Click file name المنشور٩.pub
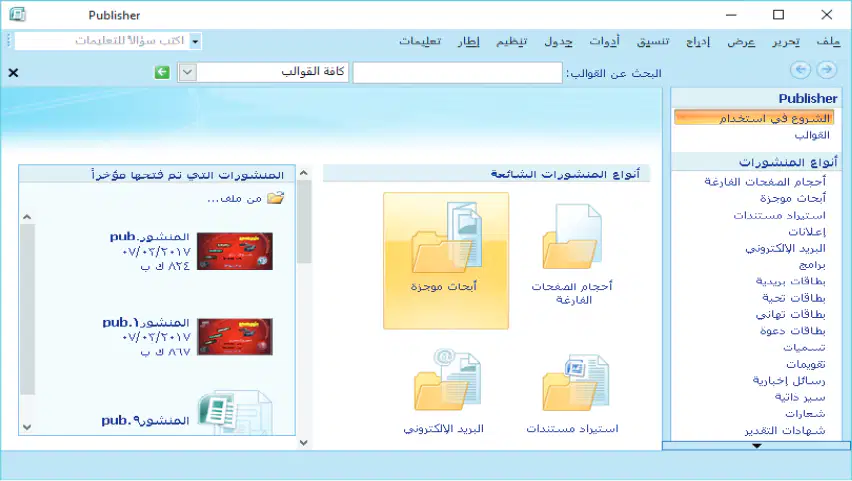Screen dimensions: 852x481 [145, 420]
